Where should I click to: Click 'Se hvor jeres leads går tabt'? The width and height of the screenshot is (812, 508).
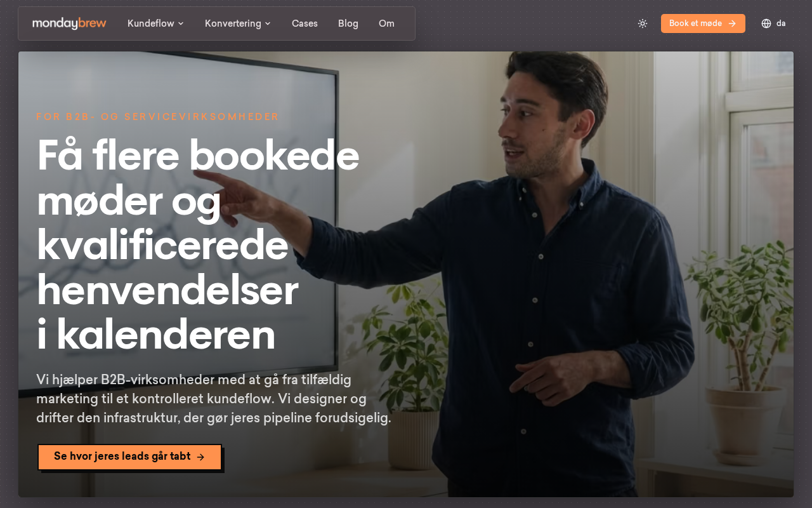(129, 457)
